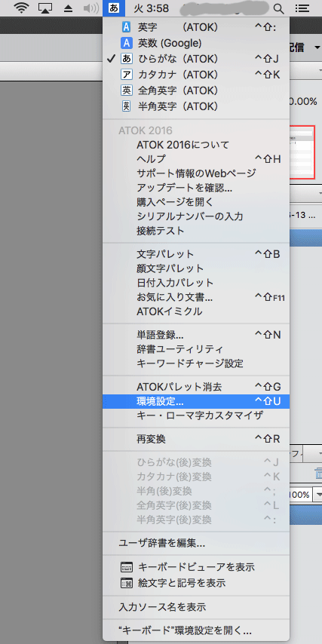Open the volume control menu
The width and height of the screenshot is (322, 644).
pyautogui.click(x=90, y=8)
